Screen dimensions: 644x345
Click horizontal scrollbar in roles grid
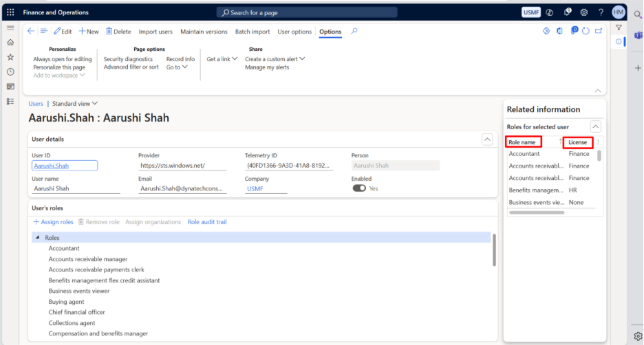coord(537,212)
